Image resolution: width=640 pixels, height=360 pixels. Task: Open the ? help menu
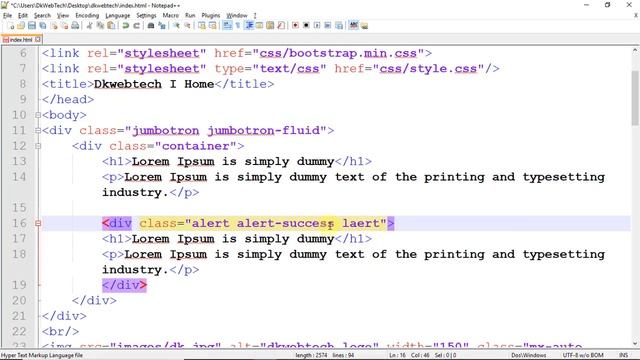coord(255,16)
